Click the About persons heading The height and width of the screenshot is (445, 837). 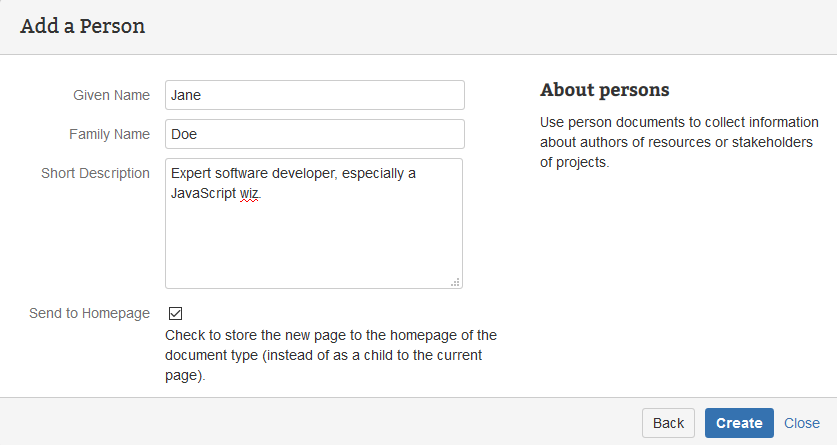(x=604, y=90)
